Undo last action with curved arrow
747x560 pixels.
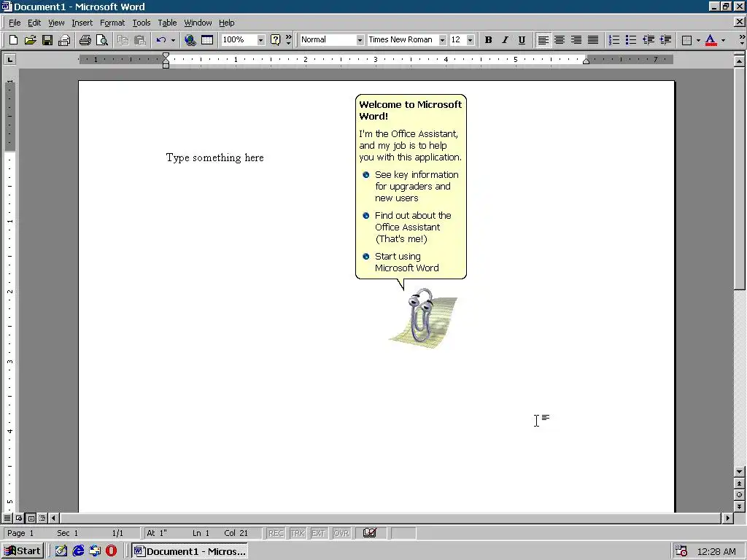tap(161, 40)
